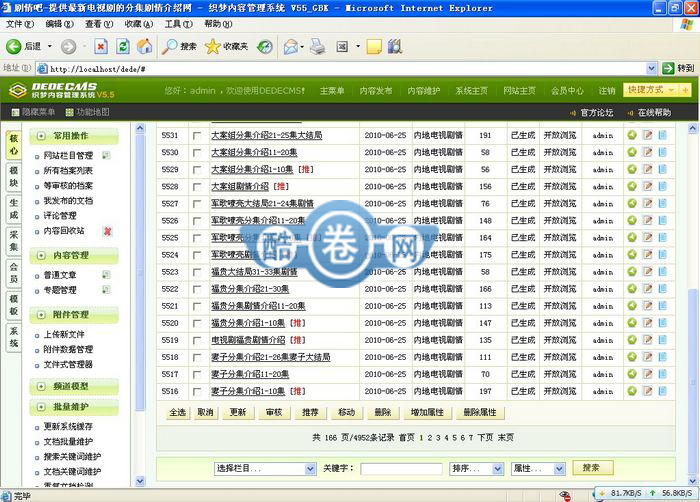This screenshot has height=502, width=700.
Task: Open the 快捷方式 dropdown
Action: point(651,90)
